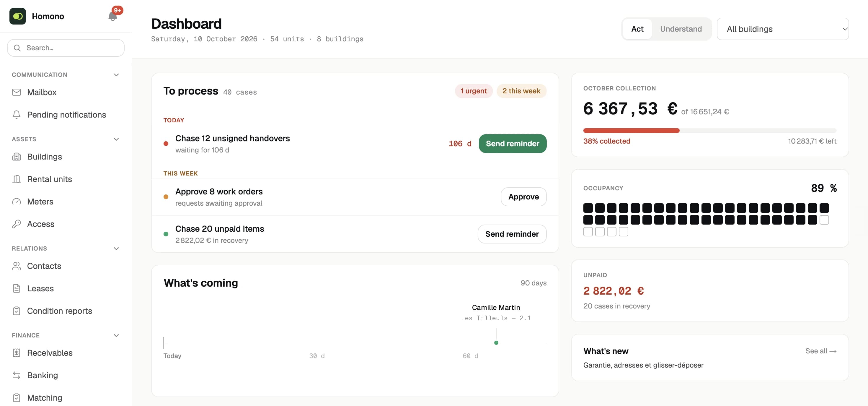
Task: Open Chase 12 unsigned handovers case
Action: pos(355,144)
